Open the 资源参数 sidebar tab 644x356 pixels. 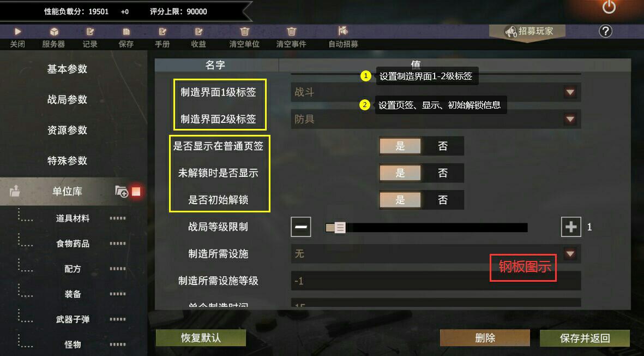coord(68,130)
